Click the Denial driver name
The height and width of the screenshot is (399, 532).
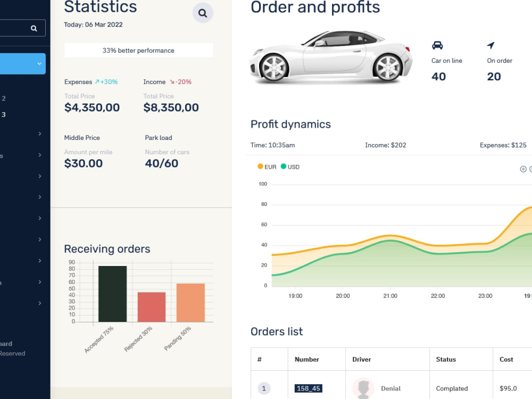point(390,388)
